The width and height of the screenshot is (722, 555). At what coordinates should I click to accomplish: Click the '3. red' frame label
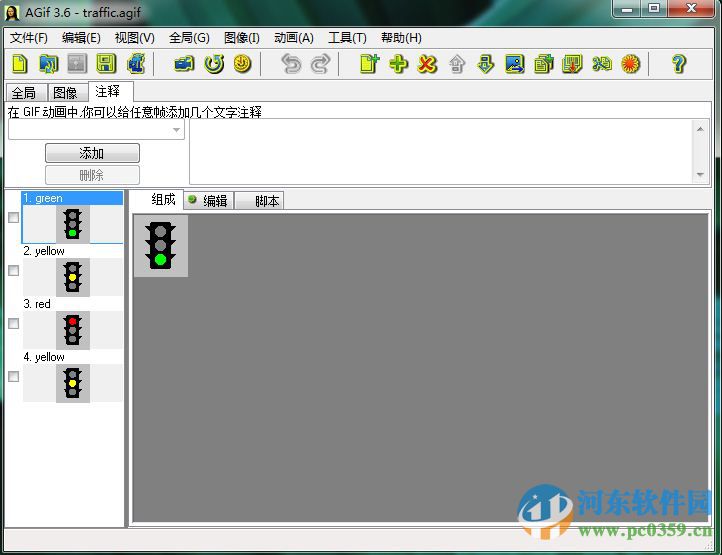tap(37, 304)
